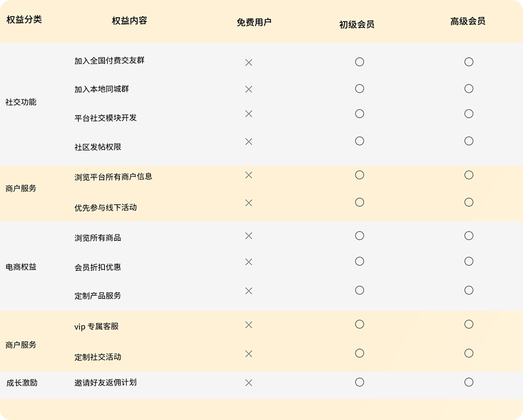
Task: Click the 社交功能 category label
Action: pyautogui.click(x=21, y=102)
